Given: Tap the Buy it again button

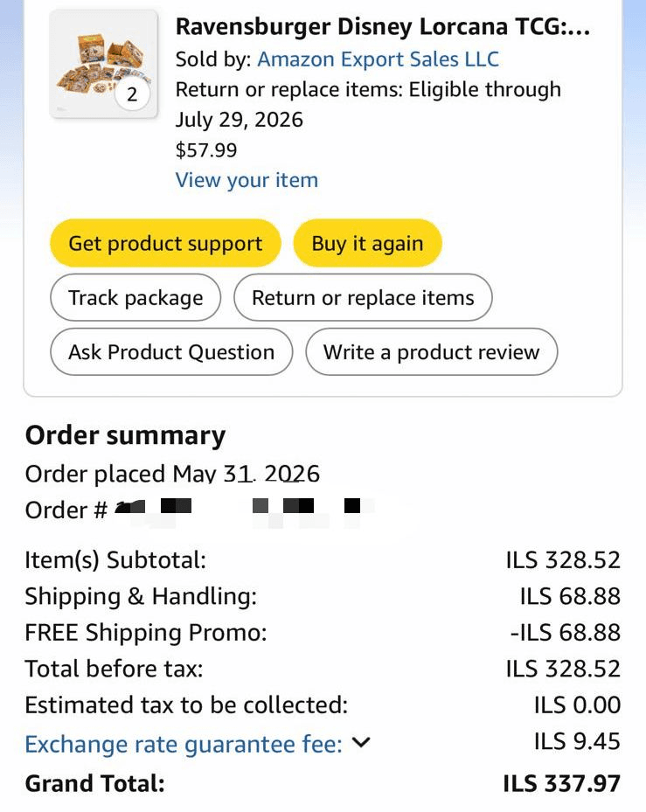Looking at the screenshot, I should pos(367,243).
